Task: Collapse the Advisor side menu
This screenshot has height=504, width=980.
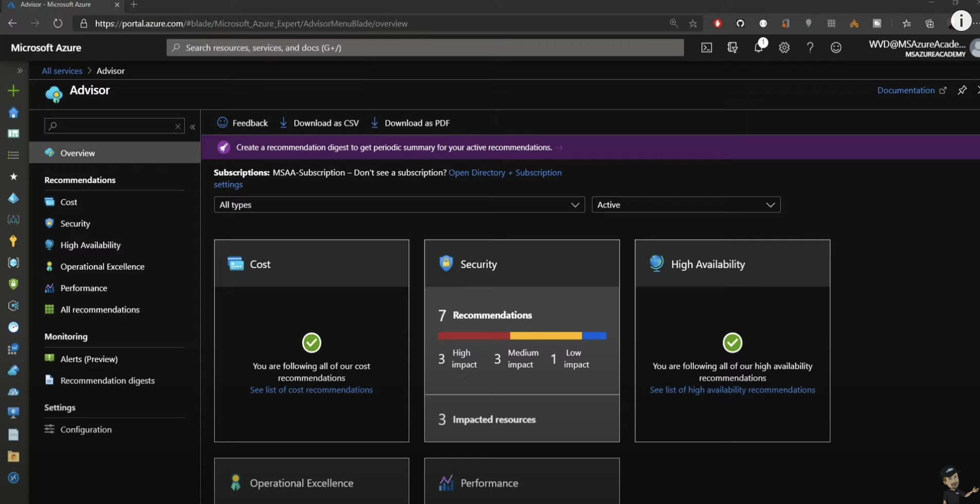Action: click(x=192, y=127)
